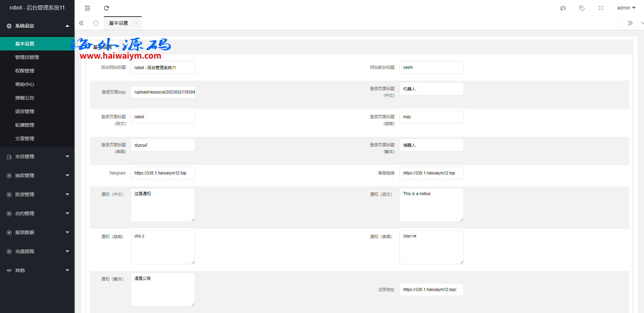Toggle fullscreen mode icon
This screenshot has height=313, width=644.
click(601, 8)
